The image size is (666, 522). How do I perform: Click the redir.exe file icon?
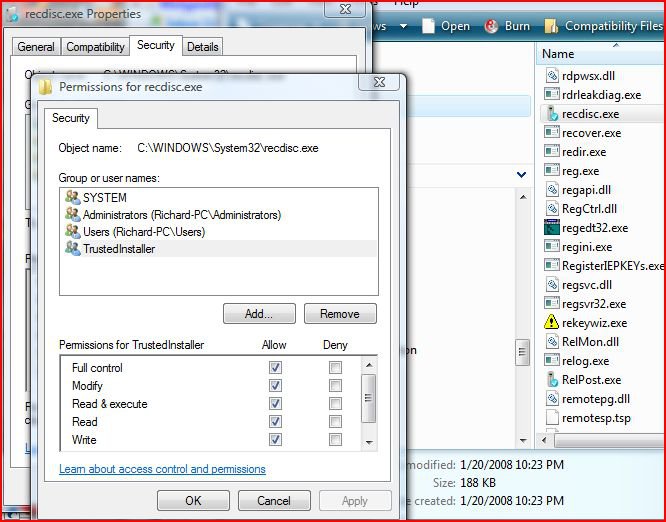(x=551, y=152)
